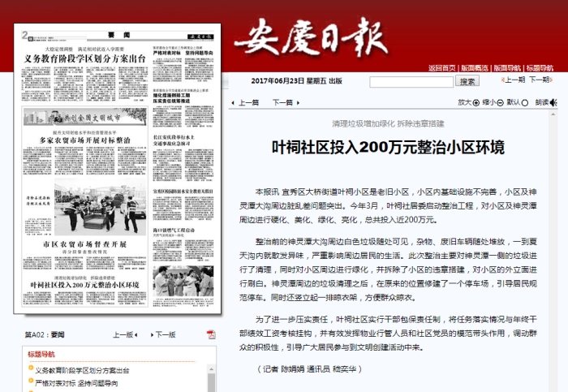Open next article 下一篇
This screenshot has height=392, width=568.
pos(282,103)
